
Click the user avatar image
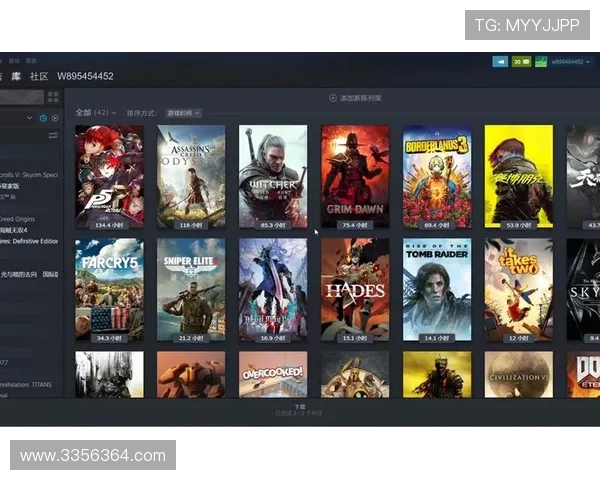click(x=540, y=61)
